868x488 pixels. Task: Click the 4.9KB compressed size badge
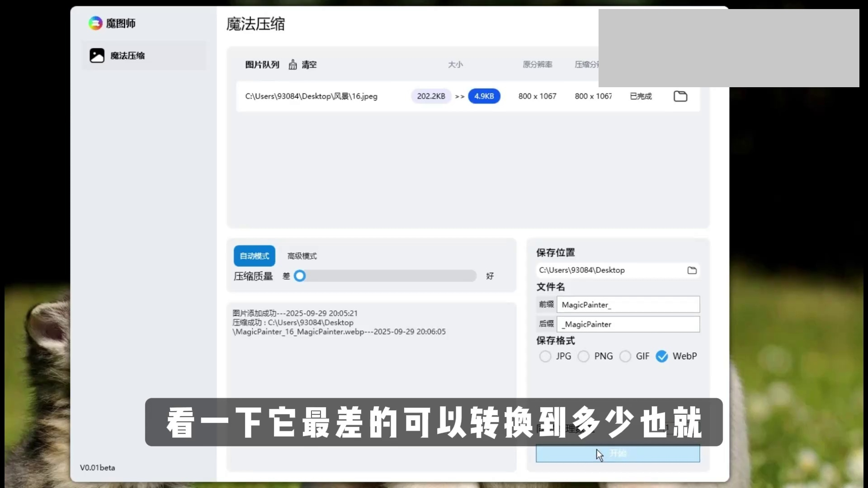tap(484, 96)
